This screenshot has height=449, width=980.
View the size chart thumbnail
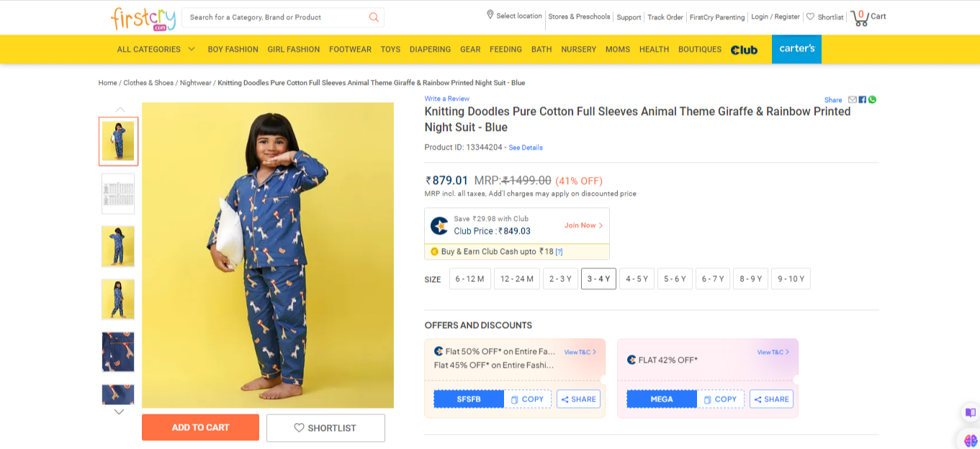(118, 194)
